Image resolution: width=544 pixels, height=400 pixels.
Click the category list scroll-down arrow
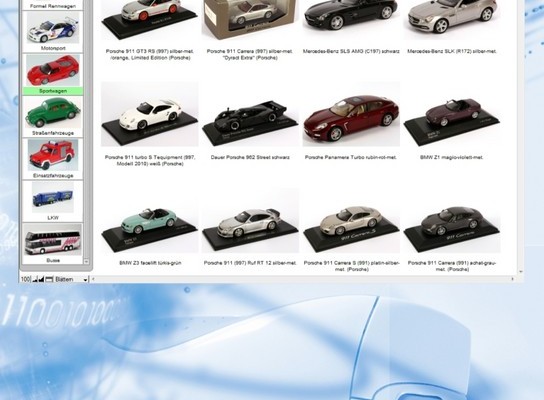coord(86,262)
